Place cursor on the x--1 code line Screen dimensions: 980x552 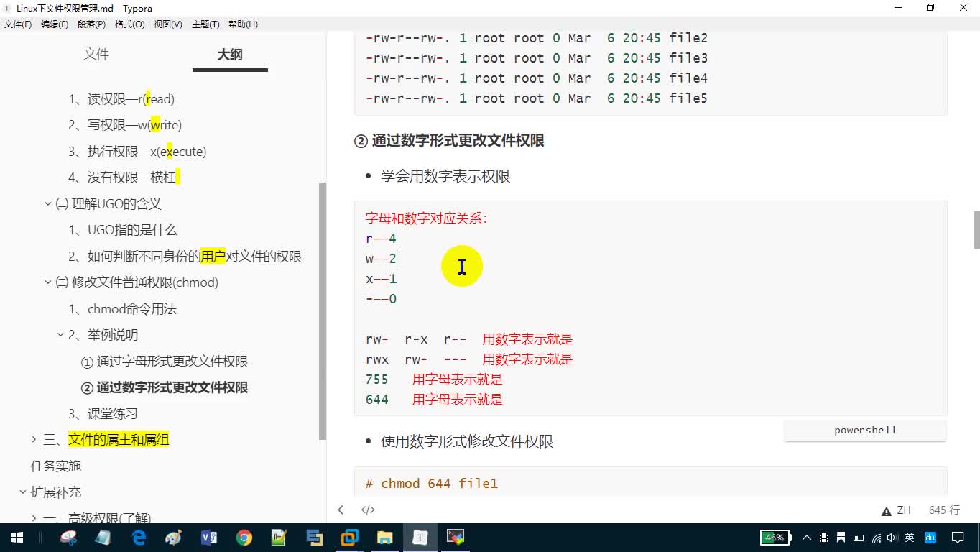[381, 279]
